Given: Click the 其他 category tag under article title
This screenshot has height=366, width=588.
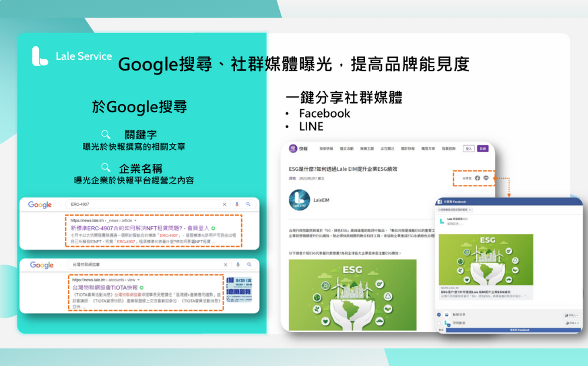Looking at the screenshot, I should [292, 179].
